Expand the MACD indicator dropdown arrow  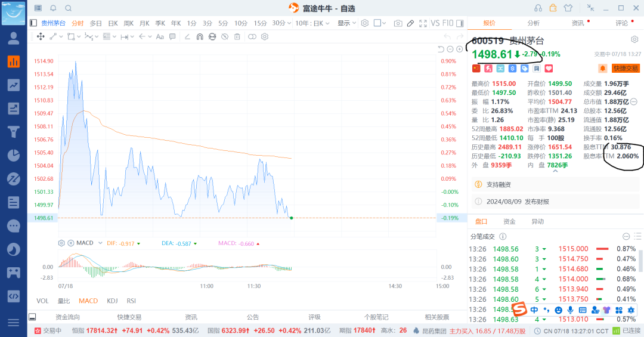100,243
